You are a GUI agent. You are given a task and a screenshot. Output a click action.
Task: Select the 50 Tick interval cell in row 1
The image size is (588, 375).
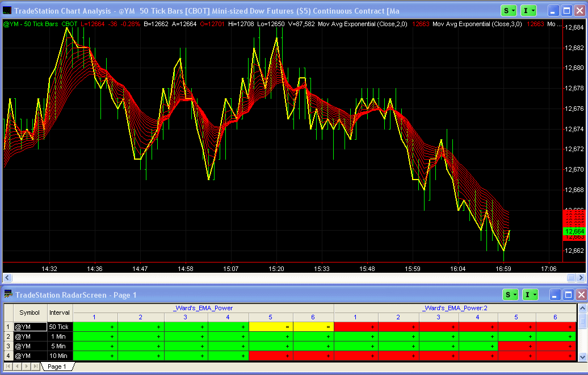59,327
